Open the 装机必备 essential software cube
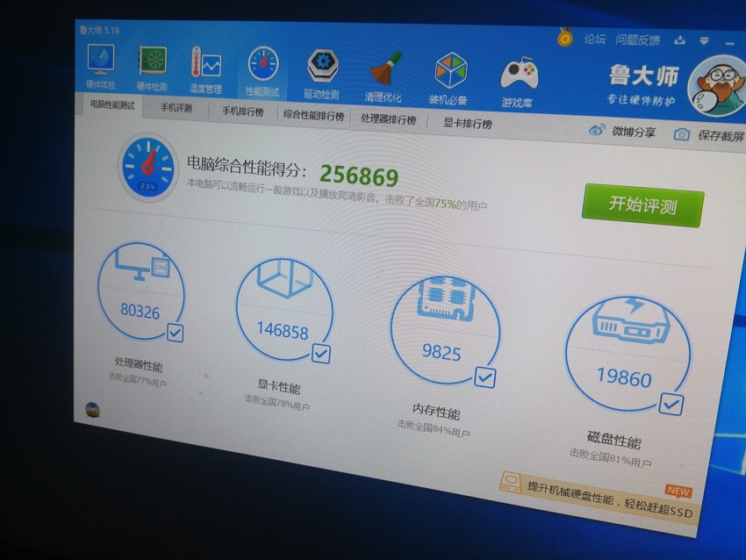 click(448, 79)
